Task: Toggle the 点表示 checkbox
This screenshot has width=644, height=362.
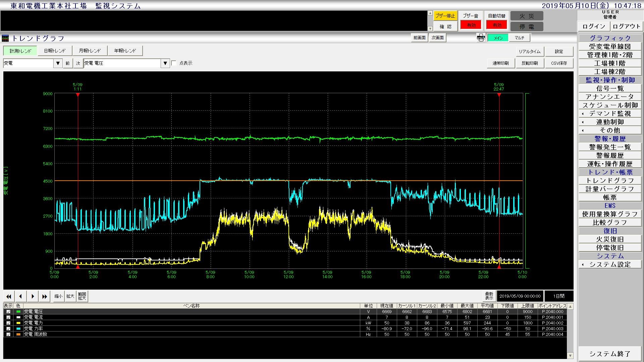Action: (174, 63)
